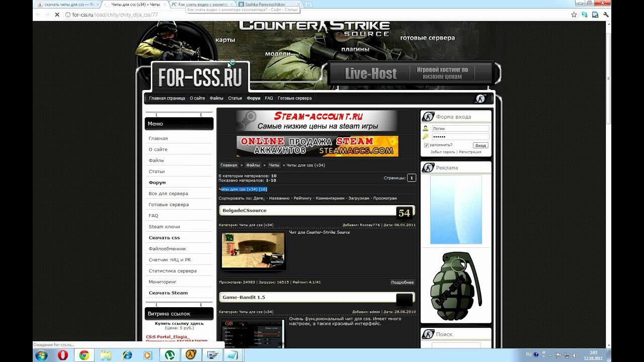Open Скачать css in the sidebar menu
Viewport: 644px width, 362px height.
pos(164,238)
